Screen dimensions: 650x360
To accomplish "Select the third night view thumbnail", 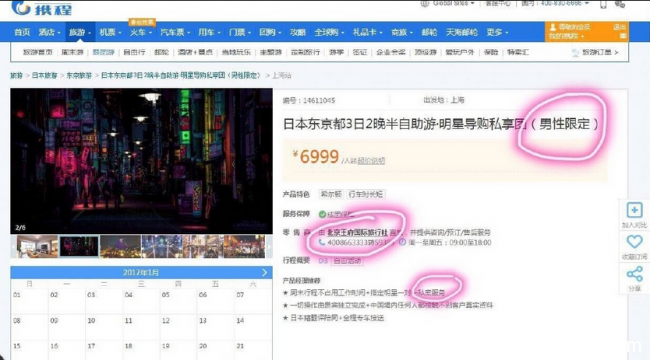I will pyautogui.click(x=120, y=246).
